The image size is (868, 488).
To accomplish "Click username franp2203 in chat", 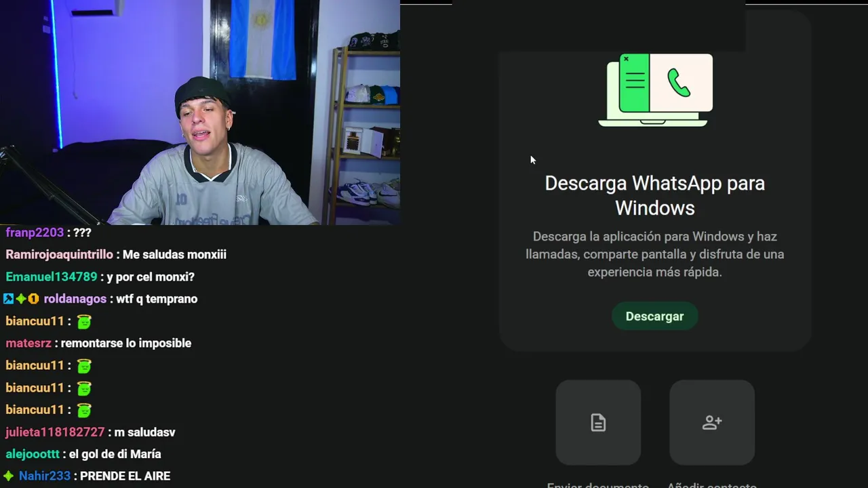I will [35, 232].
